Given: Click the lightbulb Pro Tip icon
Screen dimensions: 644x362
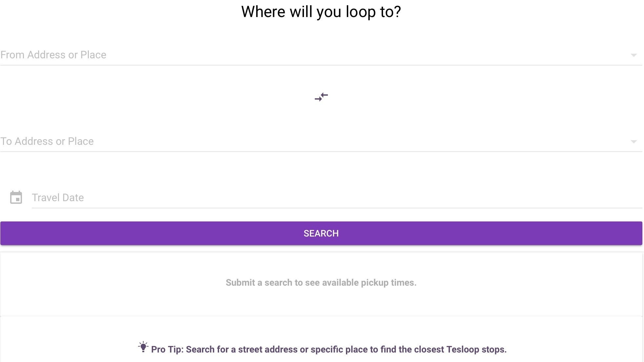Looking at the screenshot, I should click(143, 347).
